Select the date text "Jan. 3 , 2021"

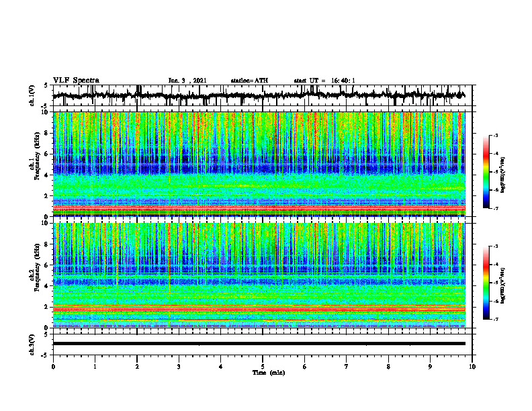(187, 81)
